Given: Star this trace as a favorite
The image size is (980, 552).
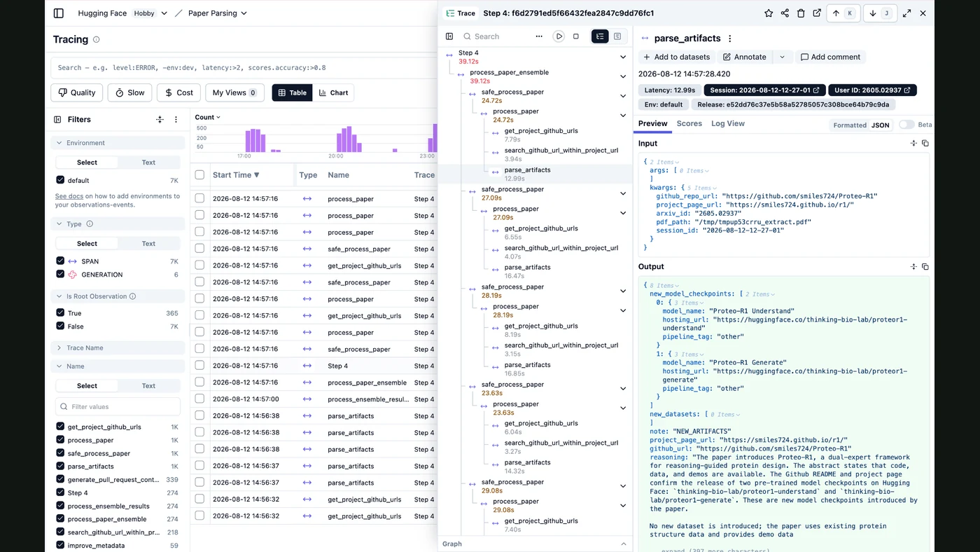Looking at the screenshot, I should [x=769, y=13].
